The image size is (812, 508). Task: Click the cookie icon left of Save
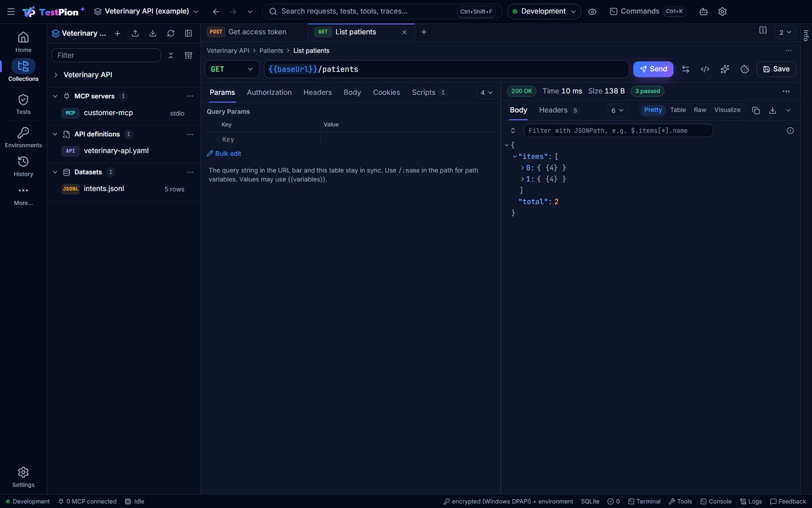tap(745, 69)
